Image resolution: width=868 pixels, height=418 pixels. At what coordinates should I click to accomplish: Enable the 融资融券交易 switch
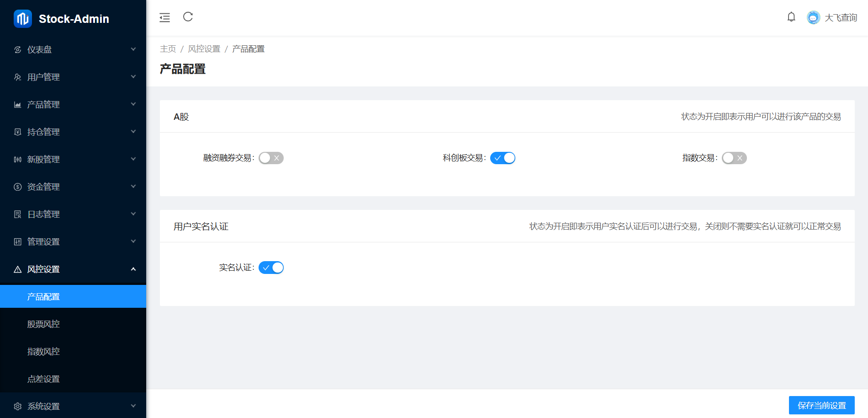[x=271, y=158]
